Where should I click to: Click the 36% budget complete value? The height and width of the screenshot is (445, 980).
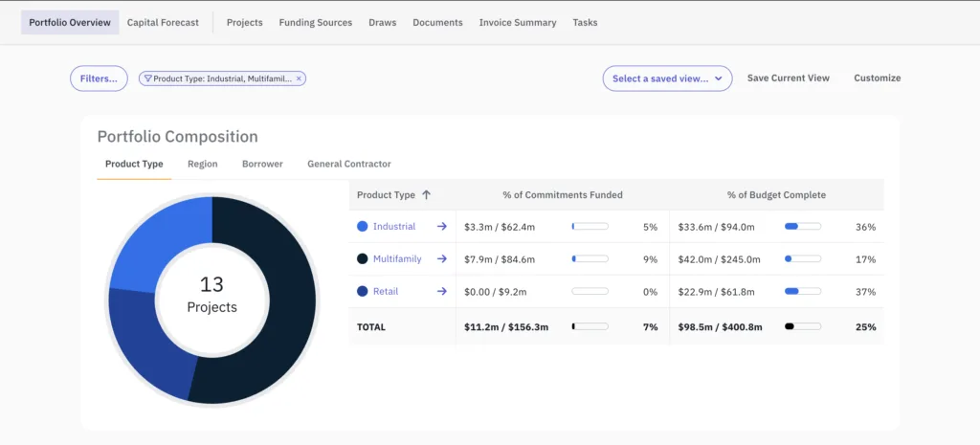[865, 227]
